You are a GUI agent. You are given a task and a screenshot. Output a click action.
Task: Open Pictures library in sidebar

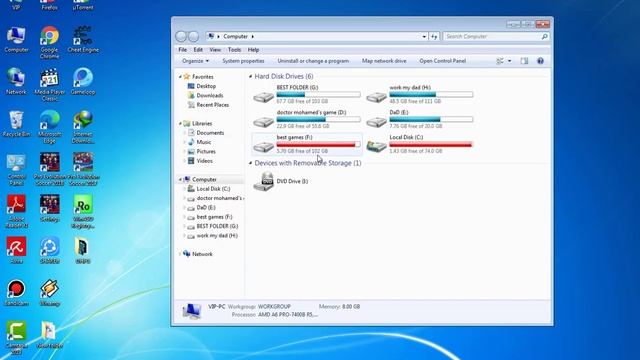pos(201,151)
